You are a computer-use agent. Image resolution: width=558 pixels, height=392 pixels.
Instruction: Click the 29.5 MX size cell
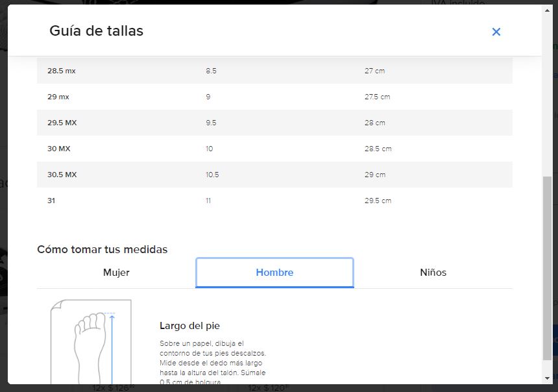point(62,123)
